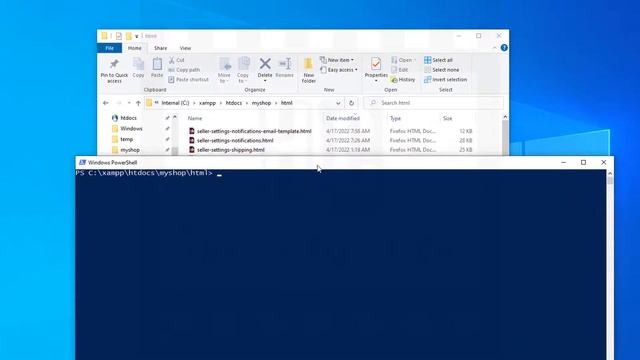The image size is (640, 360).
Task: Click the Cut scissors command
Action: tap(176, 60)
